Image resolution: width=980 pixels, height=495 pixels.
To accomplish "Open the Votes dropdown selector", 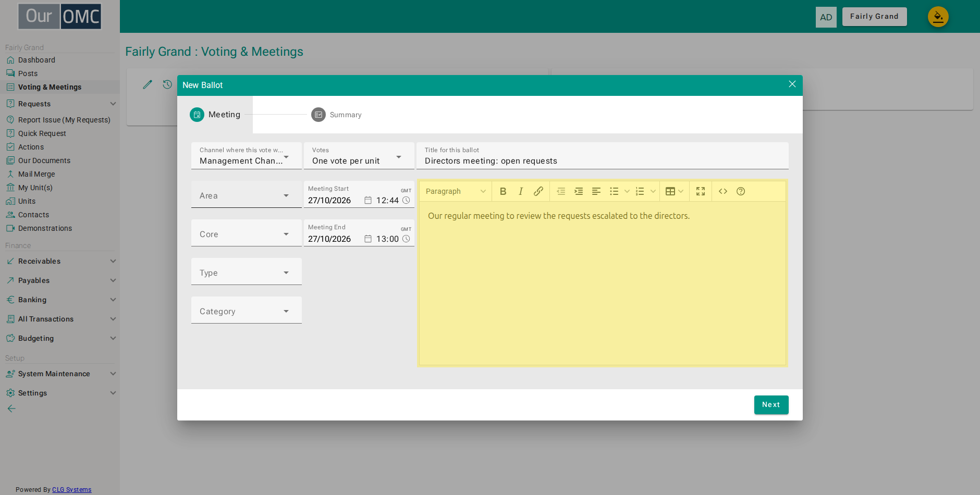I will [x=359, y=156].
